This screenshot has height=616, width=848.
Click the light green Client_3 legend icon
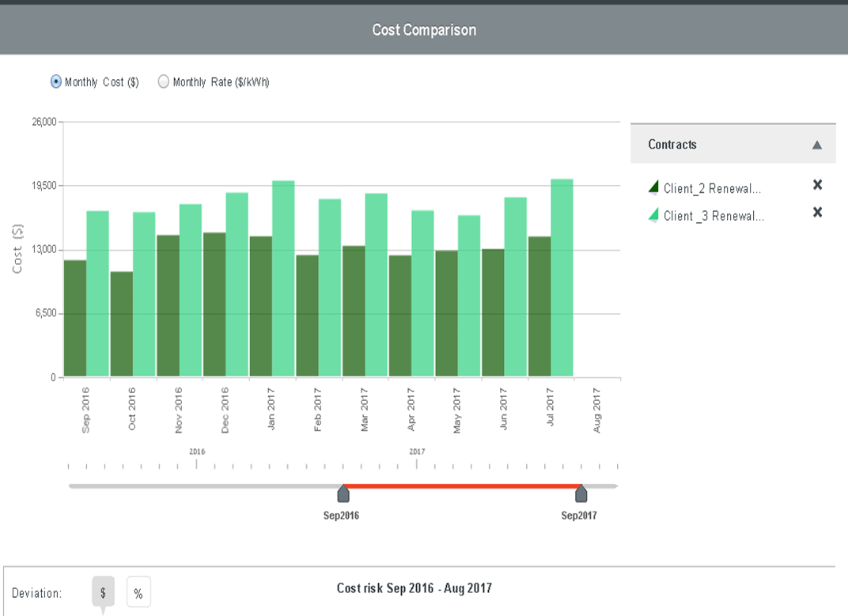[x=653, y=214]
